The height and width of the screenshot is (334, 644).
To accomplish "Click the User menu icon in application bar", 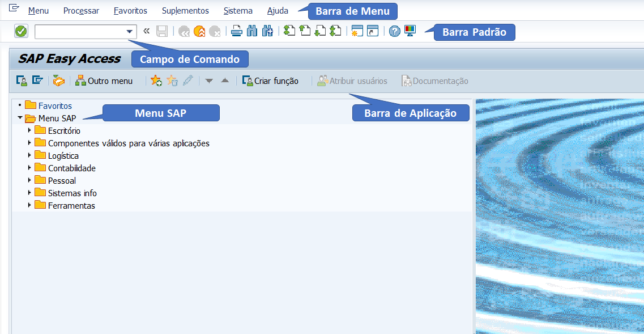I will 22,81.
